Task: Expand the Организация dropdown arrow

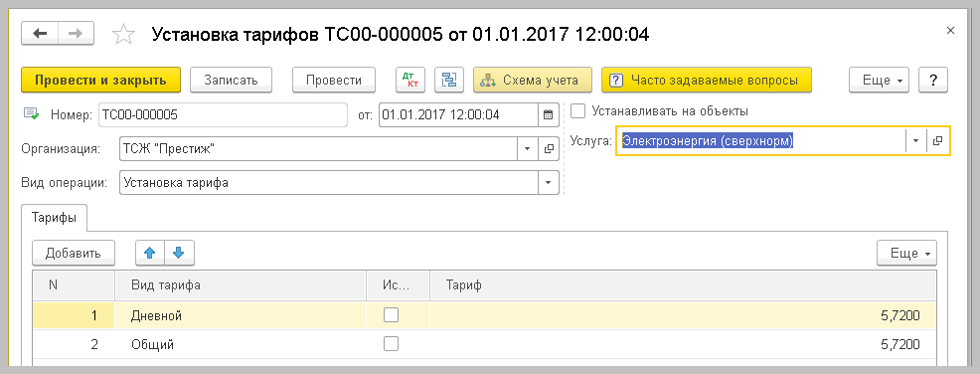Action: [x=527, y=149]
